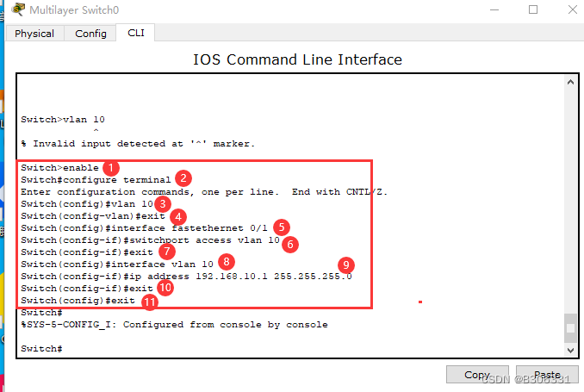The height and width of the screenshot is (392, 584).
Task: Open the Config tab
Action: point(90,34)
